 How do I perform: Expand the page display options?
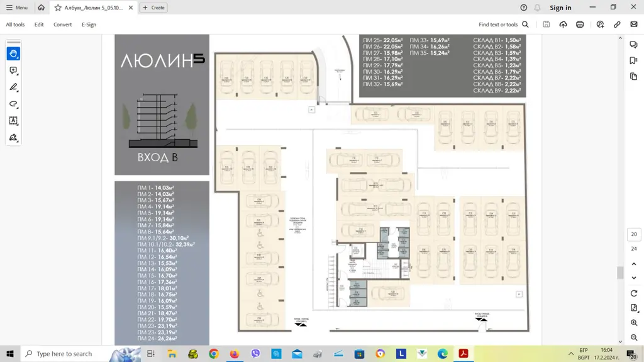(x=633, y=308)
